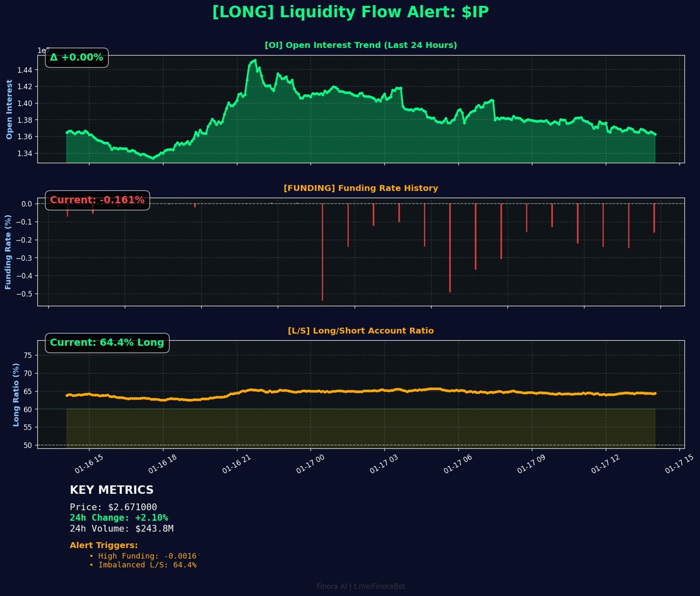Click the highest peak of open interest line
The width and height of the screenshot is (700, 596).
point(254,60)
